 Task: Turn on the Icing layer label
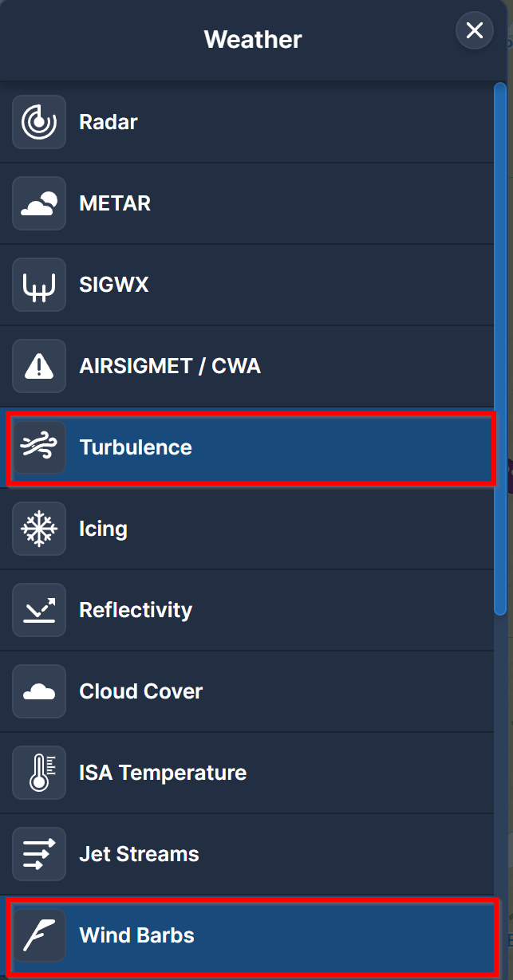[103, 529]
